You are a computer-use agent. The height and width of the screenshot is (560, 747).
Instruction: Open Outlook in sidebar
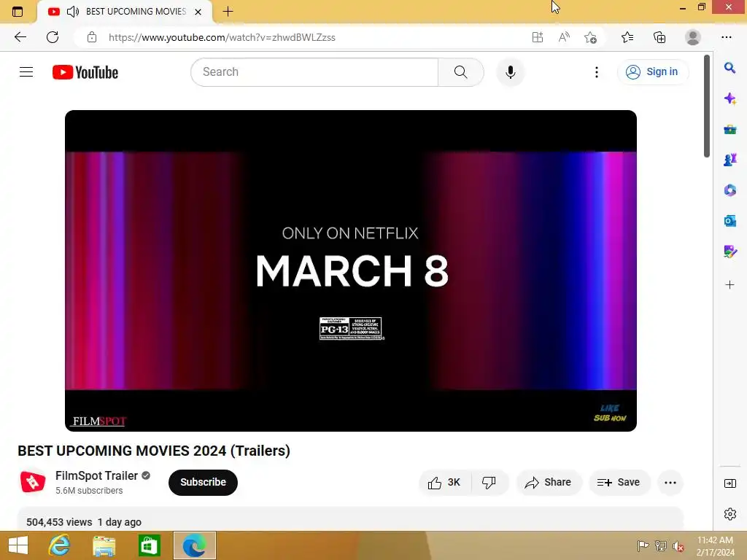tap(729, 220)
